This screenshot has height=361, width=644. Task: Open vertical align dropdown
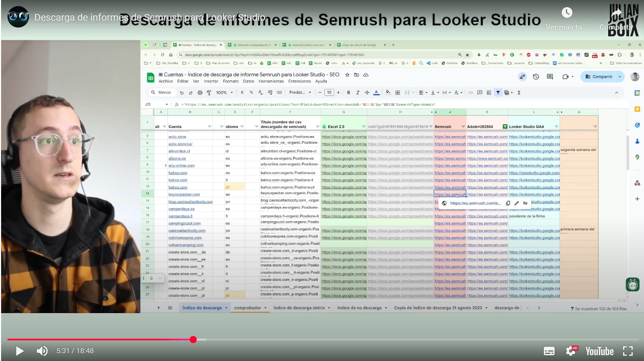pos(435,93)
